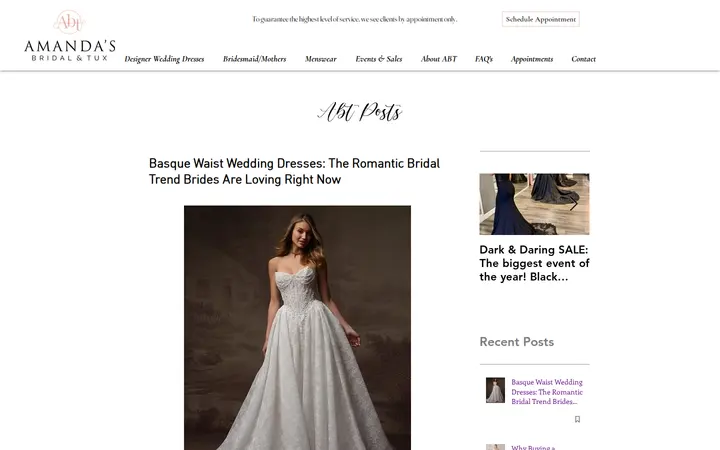Open the Events & Sales menu
The height and width of the screenshot is (450, 720).
point(379,59)
